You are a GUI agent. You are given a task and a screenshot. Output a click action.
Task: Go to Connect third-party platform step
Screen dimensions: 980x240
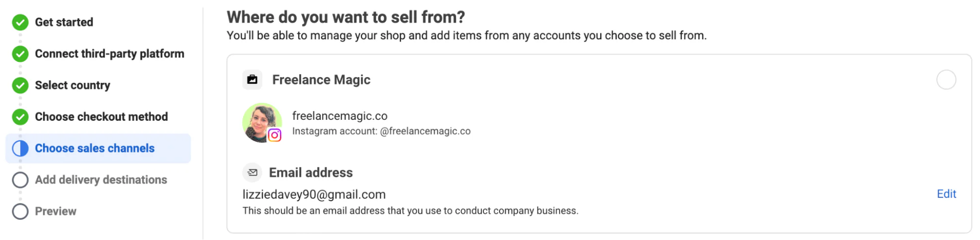point(109,53)
